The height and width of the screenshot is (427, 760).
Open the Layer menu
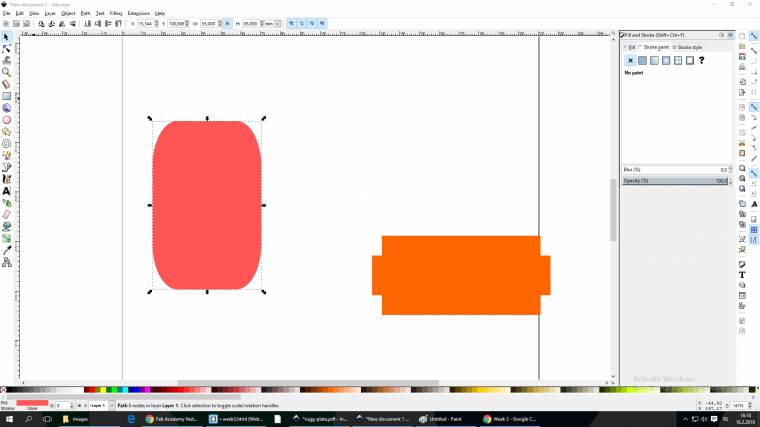(50, 13)
